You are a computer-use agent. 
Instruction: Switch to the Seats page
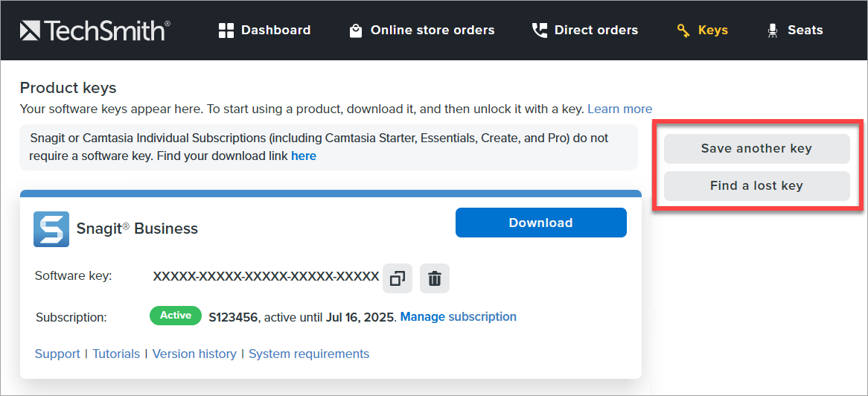(795, 31)
